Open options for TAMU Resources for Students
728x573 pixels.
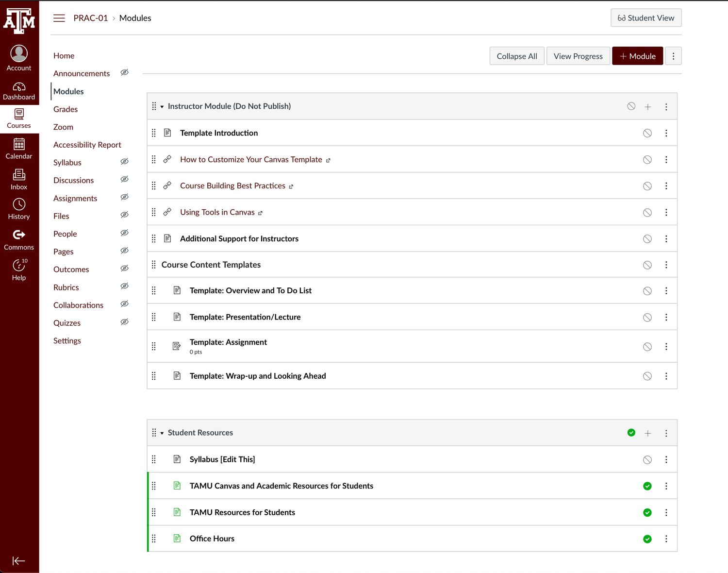pyautogui.click(x=666, y=513)
